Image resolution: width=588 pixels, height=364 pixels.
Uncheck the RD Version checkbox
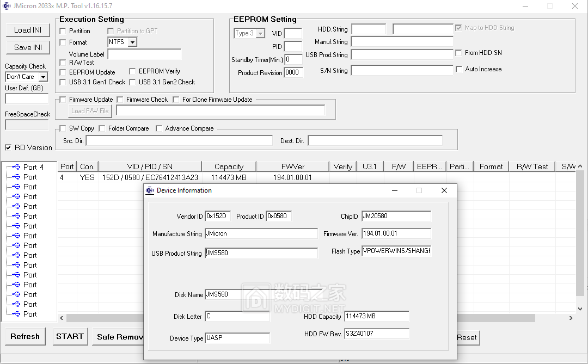[x=8, y=147]
